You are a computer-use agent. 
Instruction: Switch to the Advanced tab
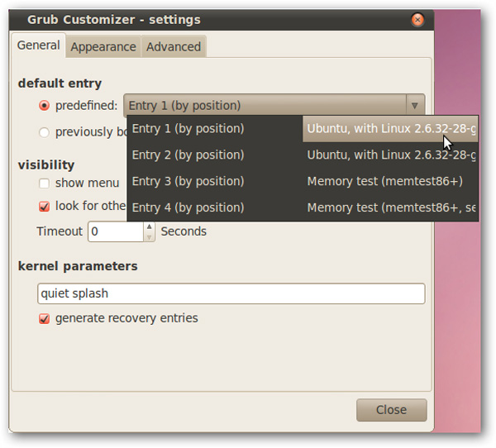click(x=173, y=47)
